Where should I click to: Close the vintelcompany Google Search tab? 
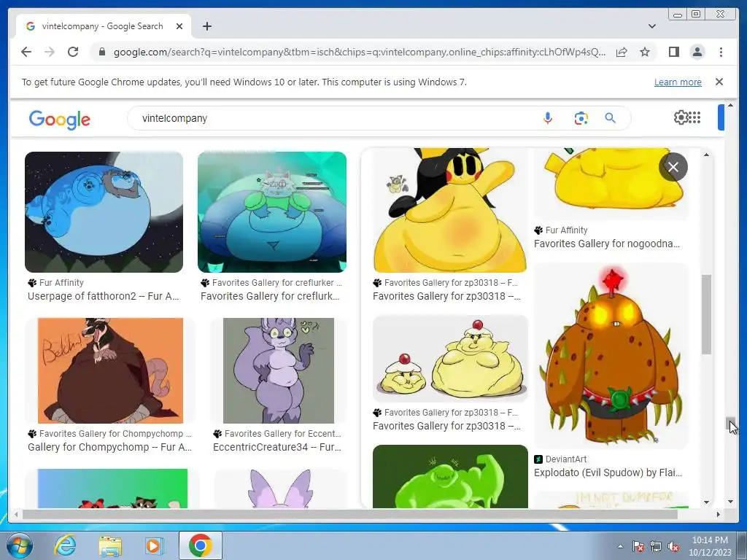click(179, 26)
